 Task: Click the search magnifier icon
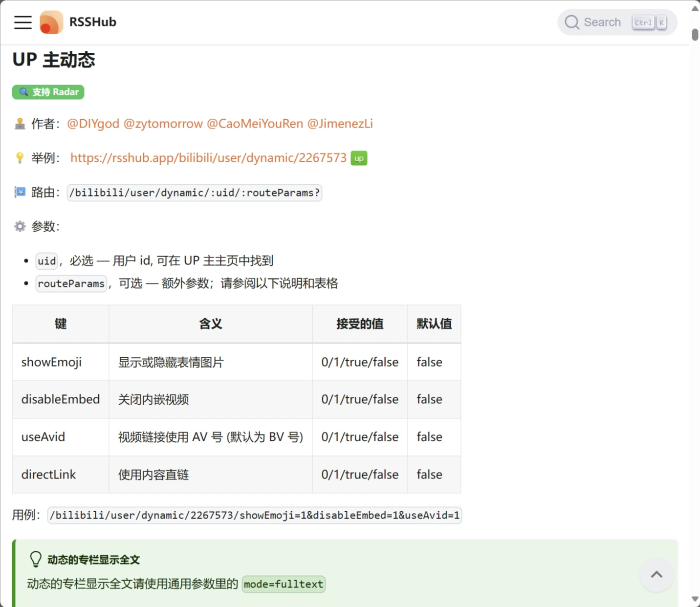coord(571,22)
